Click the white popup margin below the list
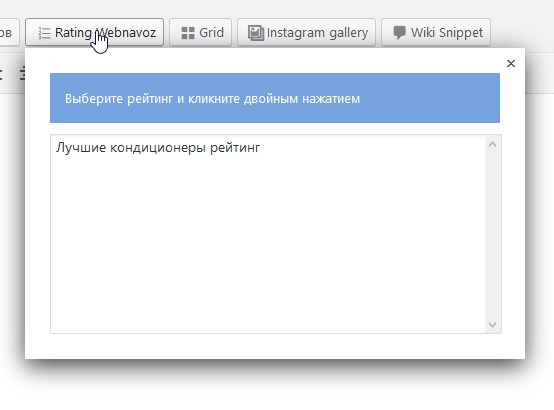 (x=275, y=346)
